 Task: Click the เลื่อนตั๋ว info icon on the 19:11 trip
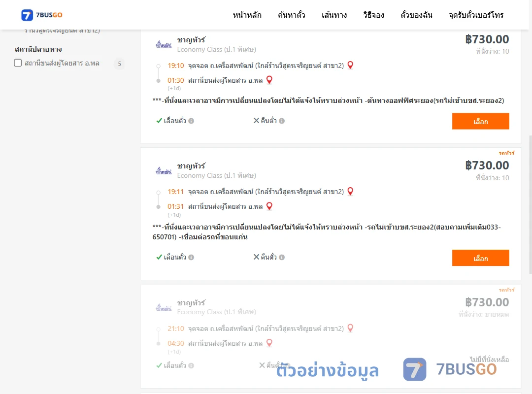(x=191, y=257)
